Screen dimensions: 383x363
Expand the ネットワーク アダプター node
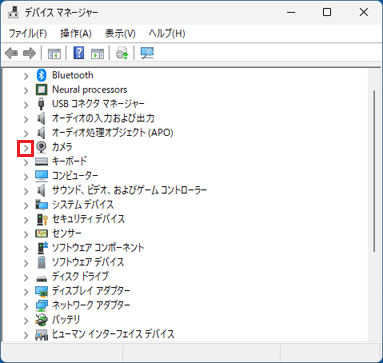tap(26, 306)
